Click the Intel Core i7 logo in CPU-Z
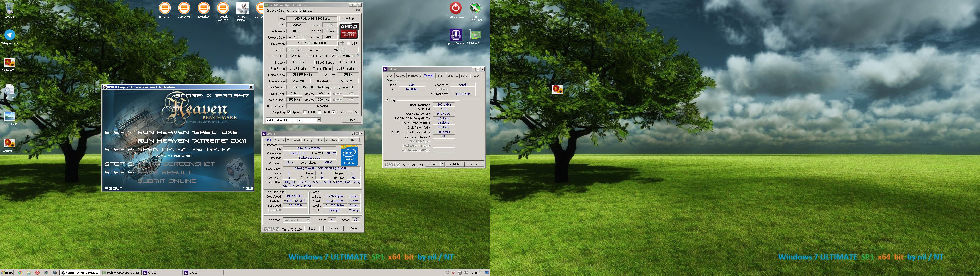 point(349,156)
